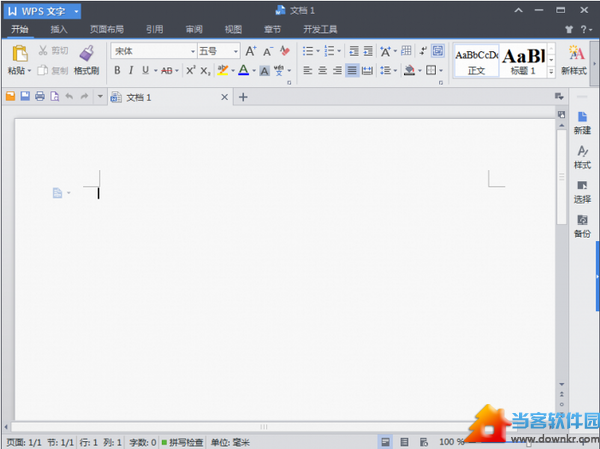Image resolution: width=600 pixels, height=449 pixels.
Task: Open the font size dropdown 五号
Action: coord(236,51)
